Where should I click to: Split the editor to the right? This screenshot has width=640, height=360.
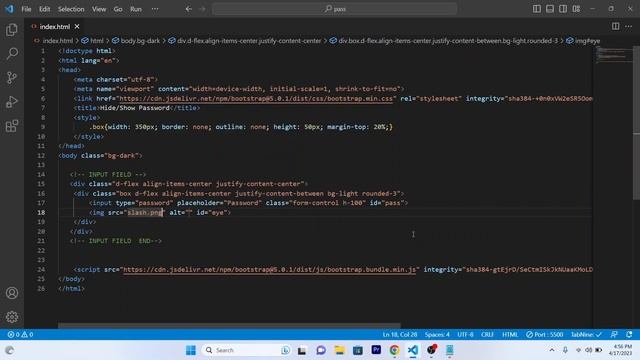click(x=615, y=26)
